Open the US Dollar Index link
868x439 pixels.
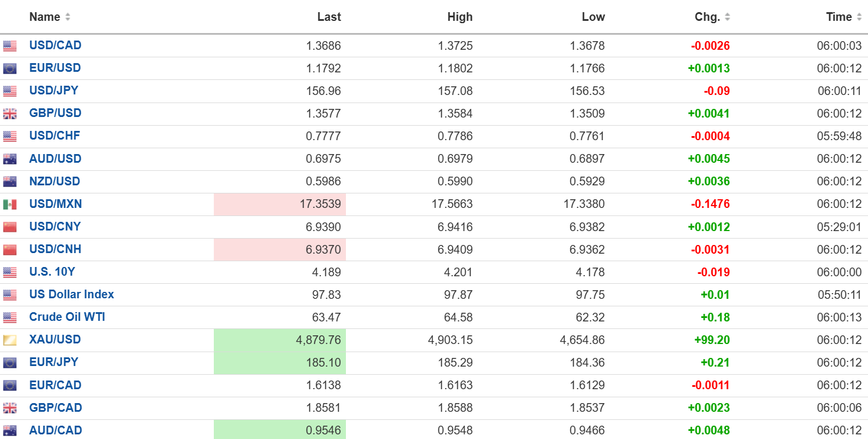(72, 294)
